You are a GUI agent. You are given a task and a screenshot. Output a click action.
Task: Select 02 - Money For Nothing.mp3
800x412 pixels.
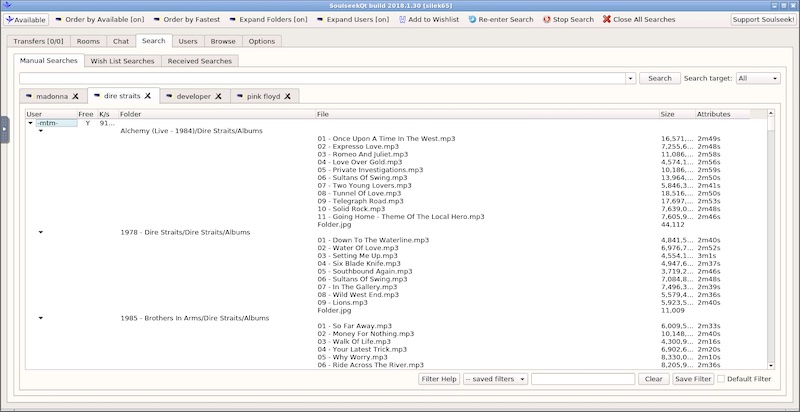pos(365,334)
